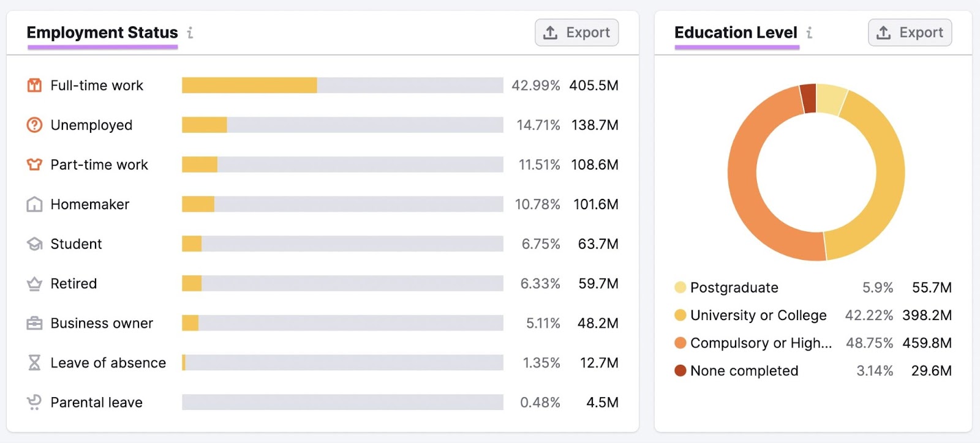Export the Employment Status data

coord(576,32)
